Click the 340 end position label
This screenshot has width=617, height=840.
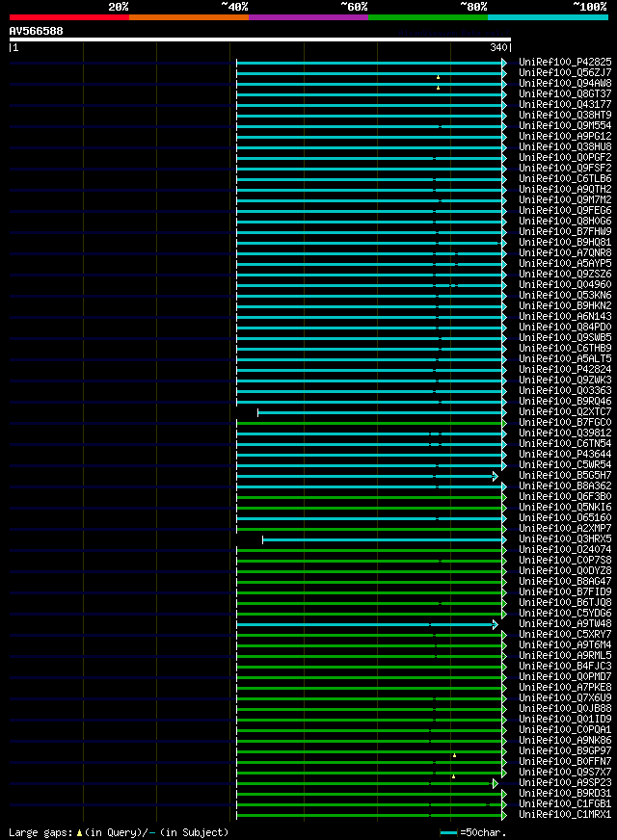coord(498,47)
